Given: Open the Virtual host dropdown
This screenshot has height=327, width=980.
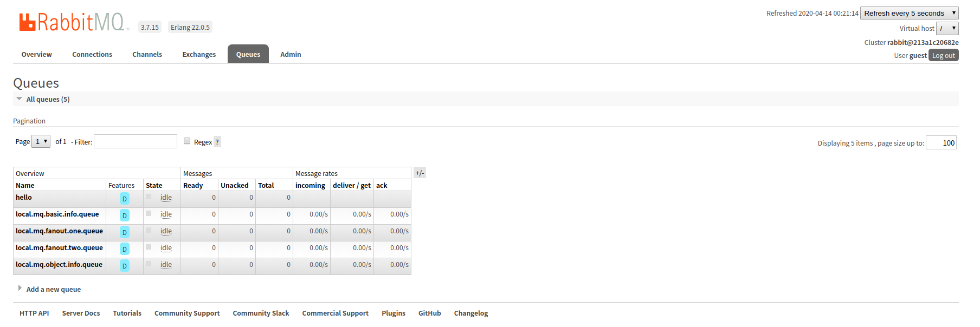Looking at the screenshot, I should (947, 28).
